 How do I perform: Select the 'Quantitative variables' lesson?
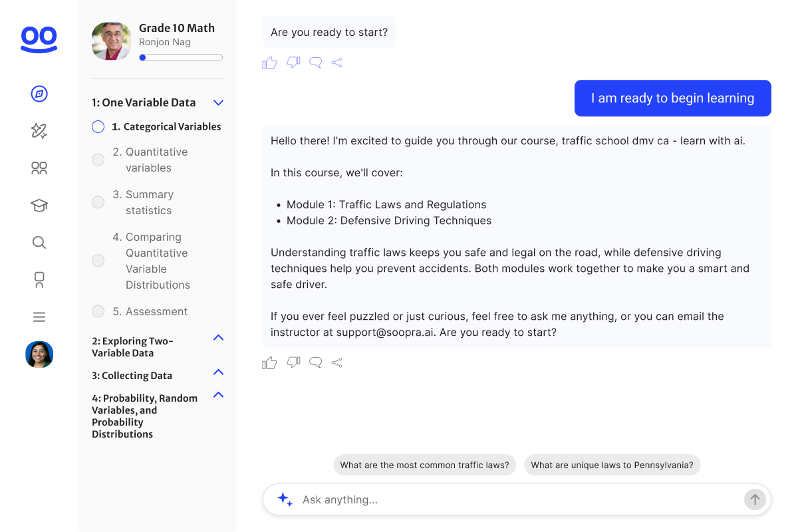coord(157,160)
